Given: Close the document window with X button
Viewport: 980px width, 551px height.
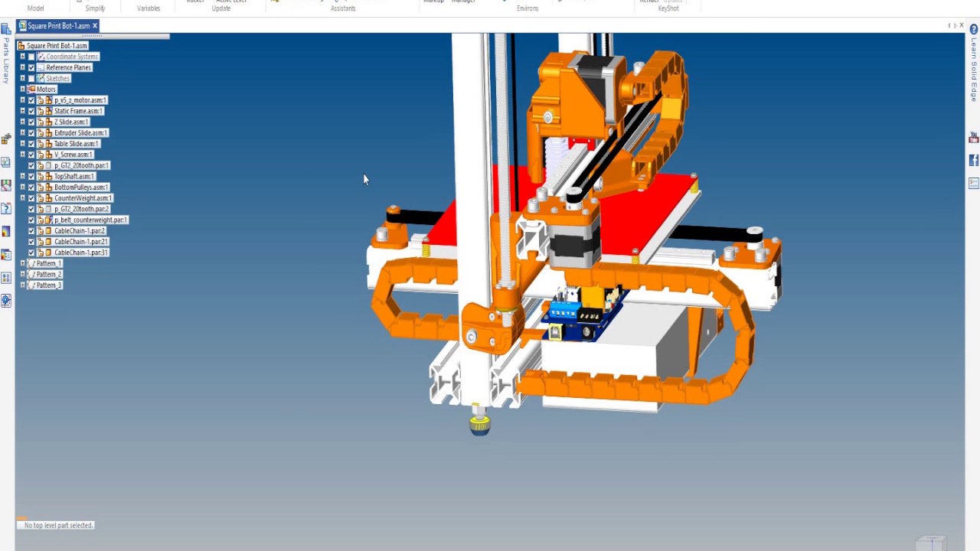Looking at the screenshot, I should click(x=962, y=25).
